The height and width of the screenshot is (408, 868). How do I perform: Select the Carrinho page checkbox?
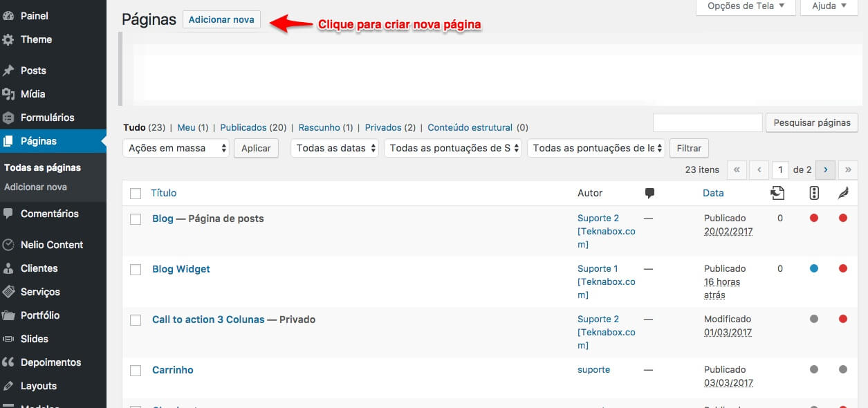pos(136,371)
